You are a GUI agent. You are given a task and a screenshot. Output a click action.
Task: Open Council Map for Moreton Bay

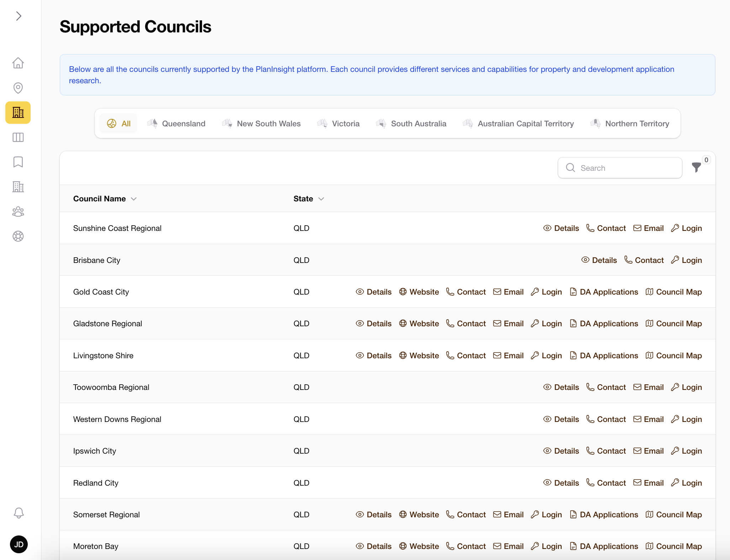(x=673, y=546)
